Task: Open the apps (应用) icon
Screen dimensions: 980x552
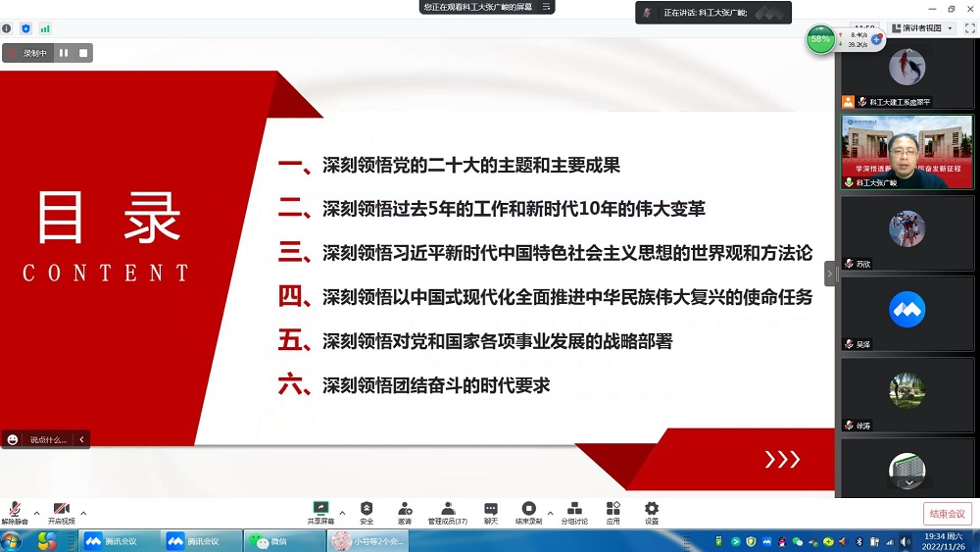Action: [612, 511]
